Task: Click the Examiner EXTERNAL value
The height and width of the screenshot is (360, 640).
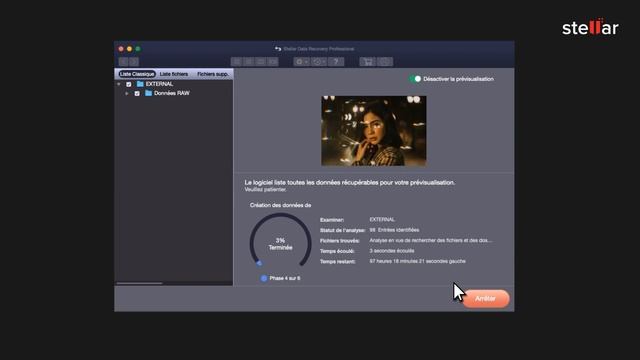Action: click(382, 220)
